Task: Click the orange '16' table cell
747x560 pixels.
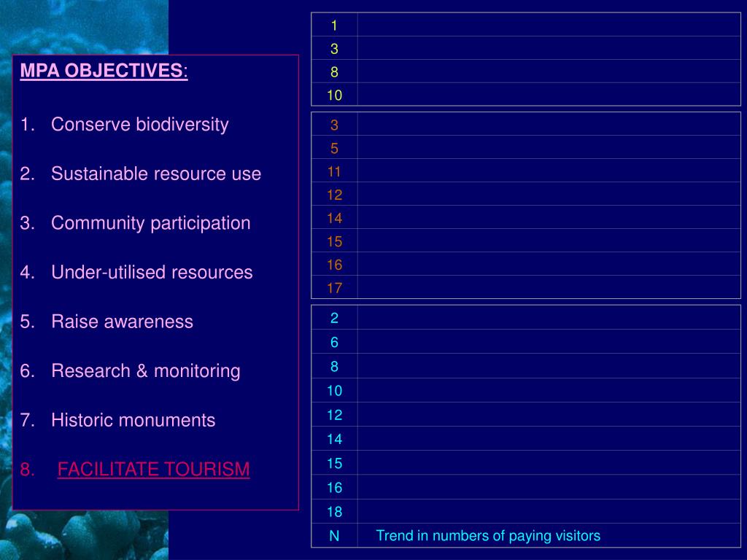Action: [x=334, y=264]
